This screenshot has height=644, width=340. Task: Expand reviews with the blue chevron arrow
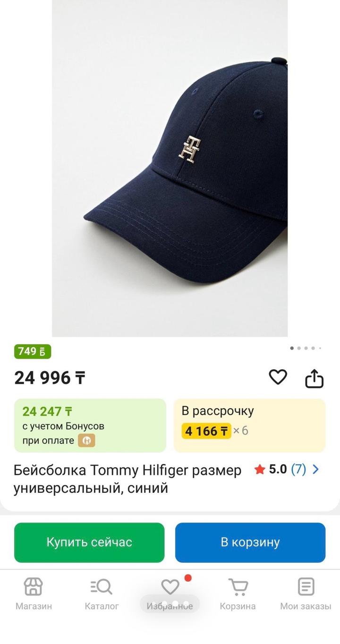tap(316, 469)
